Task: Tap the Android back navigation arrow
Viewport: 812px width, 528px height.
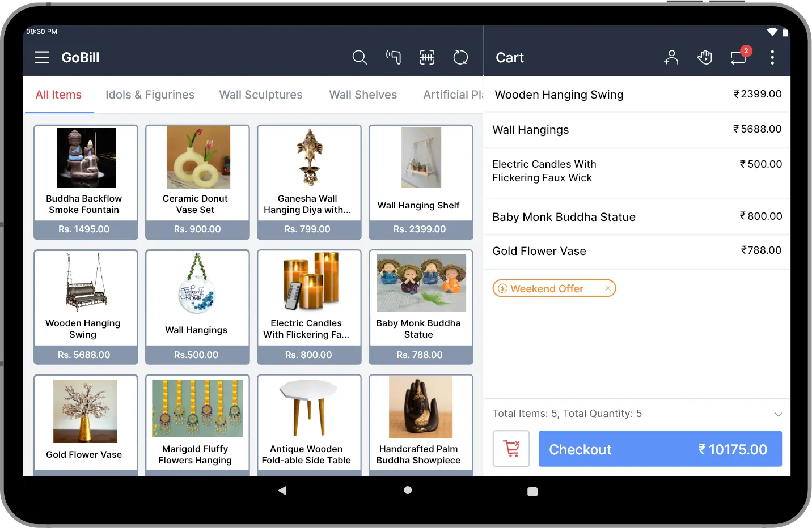Action: click(282, 491)
